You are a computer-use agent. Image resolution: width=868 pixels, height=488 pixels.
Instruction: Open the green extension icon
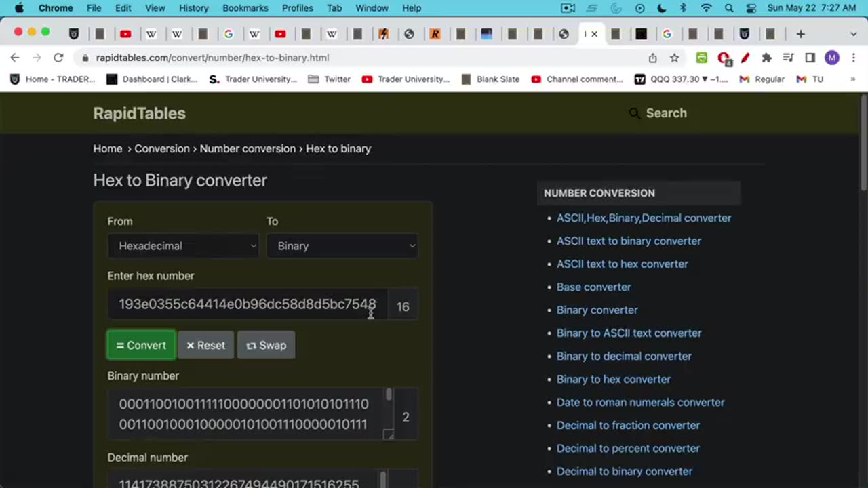(701, 58)
